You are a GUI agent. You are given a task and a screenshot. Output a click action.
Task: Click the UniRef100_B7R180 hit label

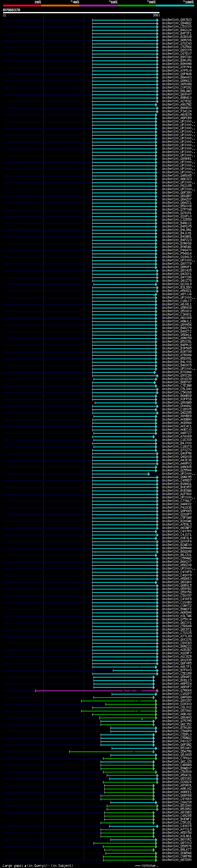(x=177, y=728)
